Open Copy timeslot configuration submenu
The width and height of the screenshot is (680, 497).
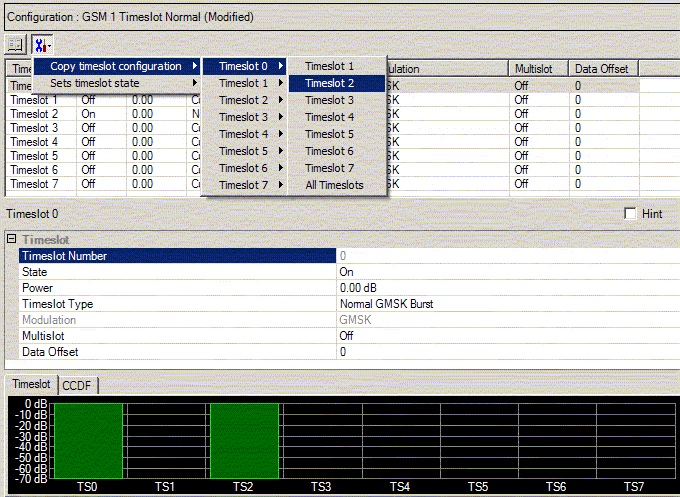[116, 66]
